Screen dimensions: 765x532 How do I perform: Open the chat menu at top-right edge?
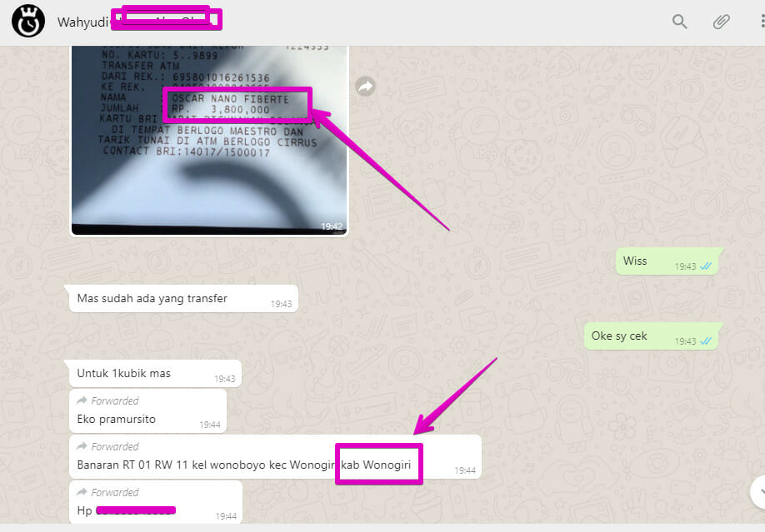tap(760, 22)
